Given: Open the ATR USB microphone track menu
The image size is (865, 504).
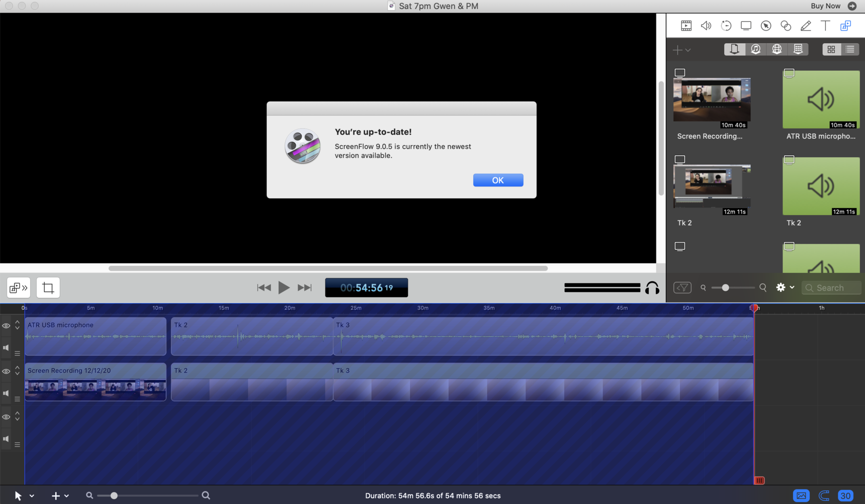Looking at the screenshot, I should [17, 353].
